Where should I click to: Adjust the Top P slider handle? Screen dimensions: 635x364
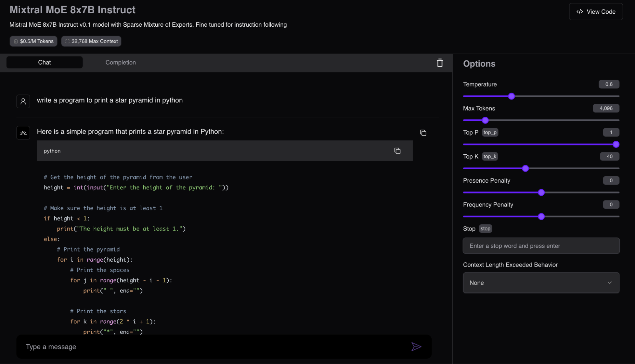[x=616, y=145]
